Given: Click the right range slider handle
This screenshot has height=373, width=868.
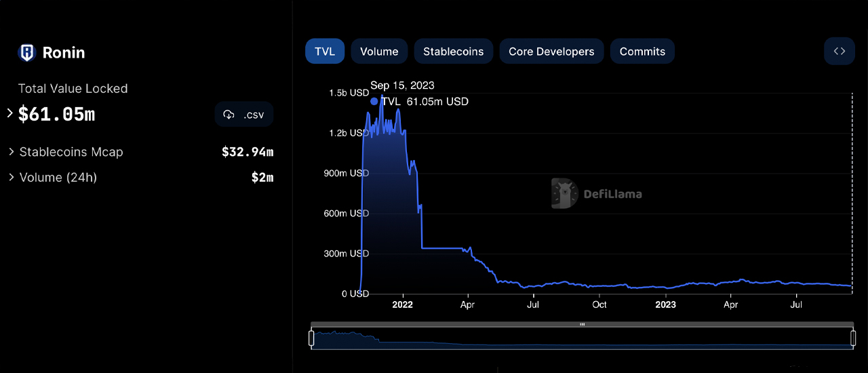Looking at the screenshot, I should (852, 338).
